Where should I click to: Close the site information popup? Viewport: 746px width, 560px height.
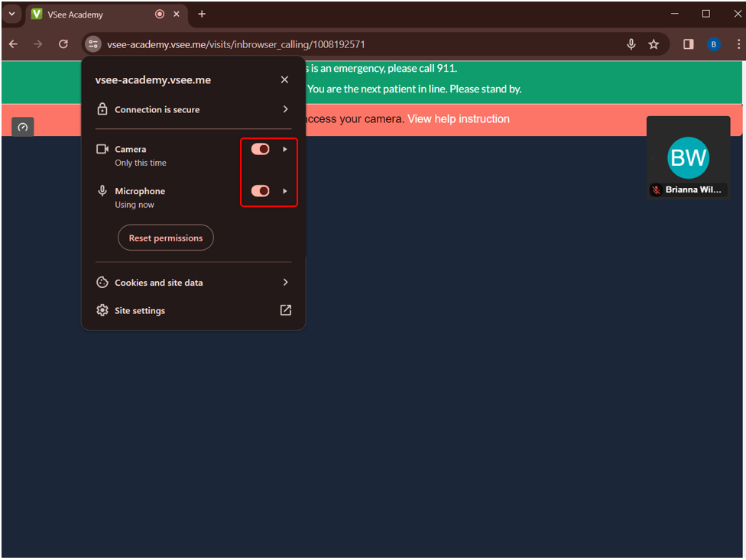[284, 79]
